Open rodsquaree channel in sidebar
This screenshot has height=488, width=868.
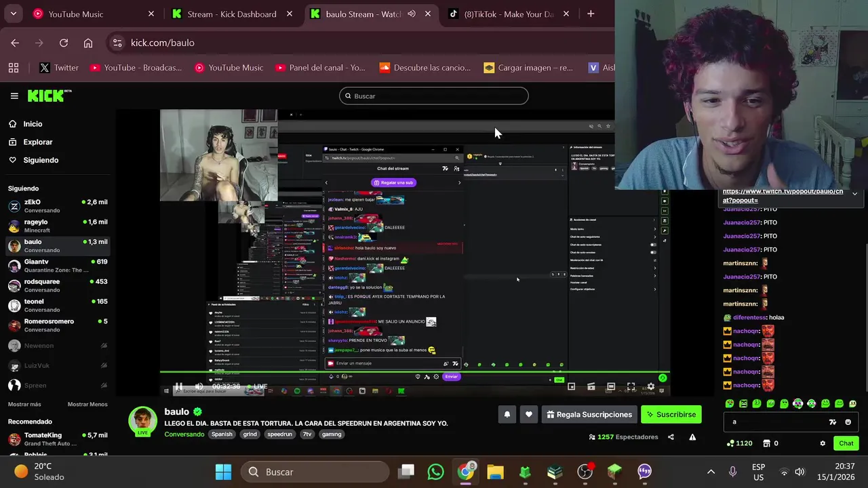point(58,285)
